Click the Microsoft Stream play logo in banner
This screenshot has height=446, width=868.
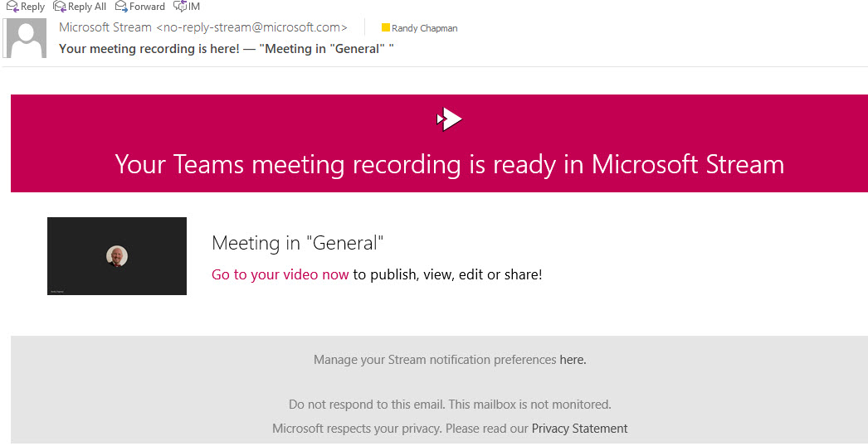click(449, 119)
